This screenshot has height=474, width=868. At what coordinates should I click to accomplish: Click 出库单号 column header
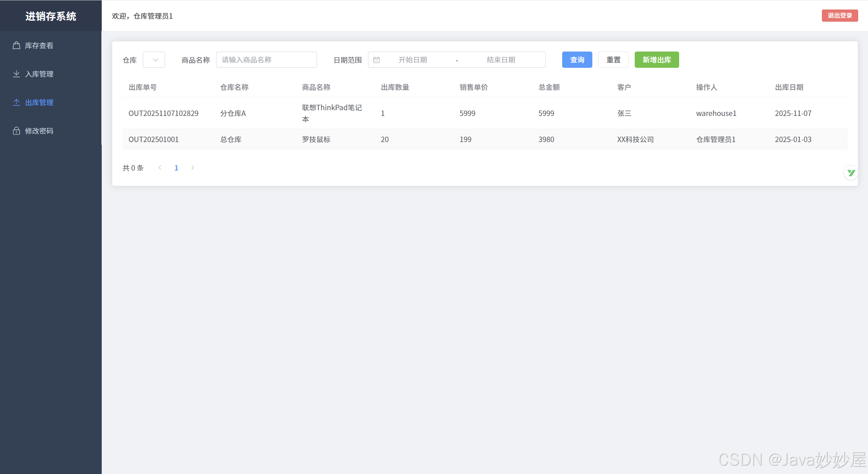click(143, 87)
